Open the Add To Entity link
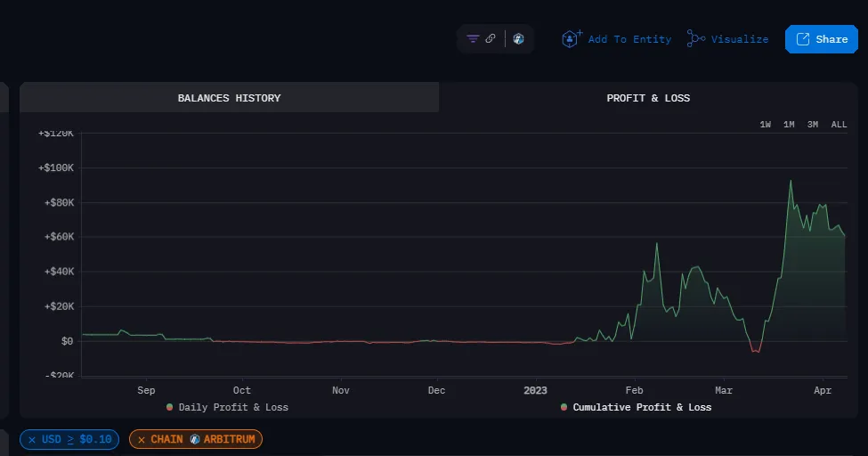 coord(629,39)
